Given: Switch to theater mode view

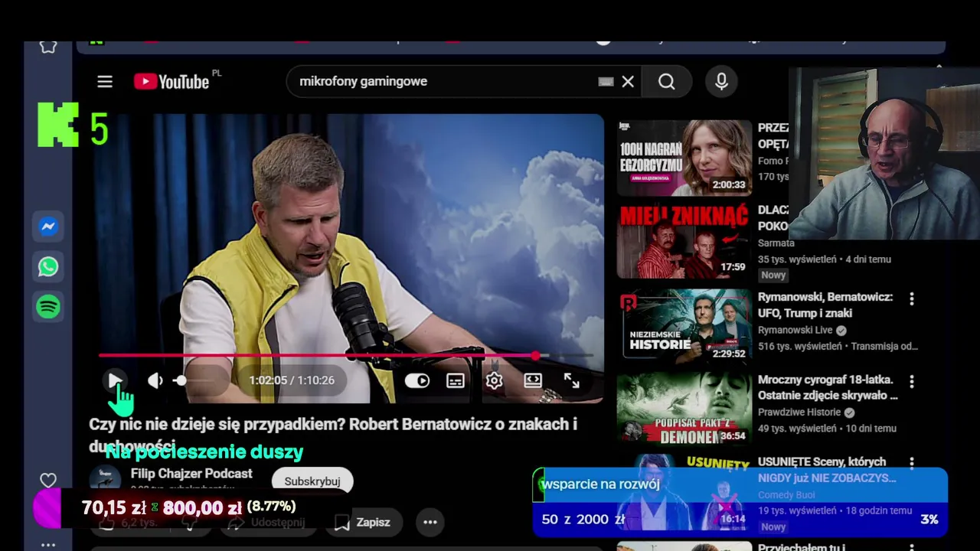Looking at the screenshot, I should pyautogui.click(x=533, y=380).
